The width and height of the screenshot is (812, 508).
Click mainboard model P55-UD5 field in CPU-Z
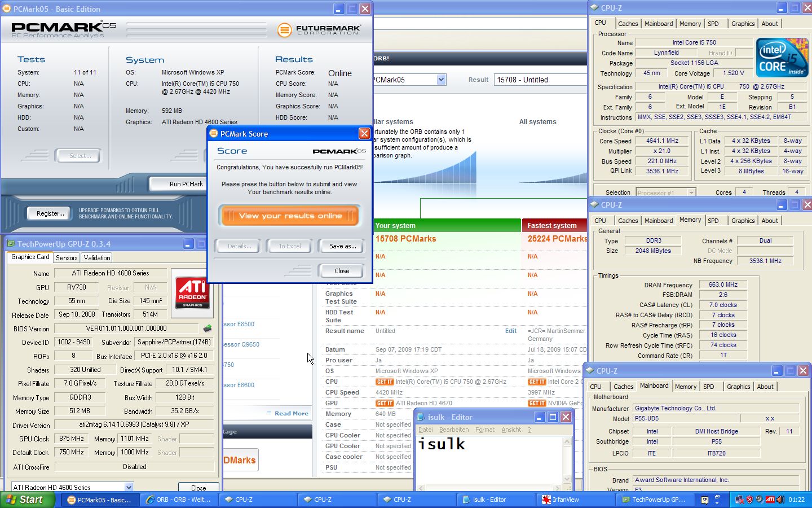click(x=685, y=418)
